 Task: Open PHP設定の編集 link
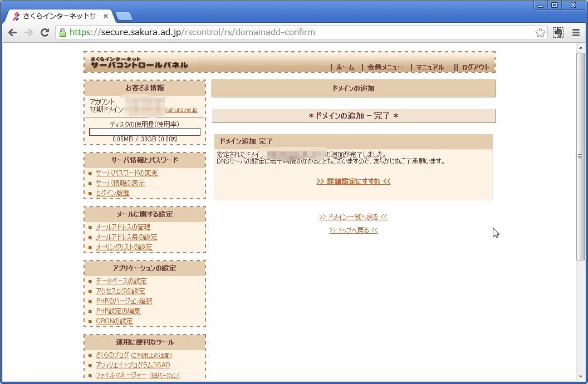(x=118, y=311)
